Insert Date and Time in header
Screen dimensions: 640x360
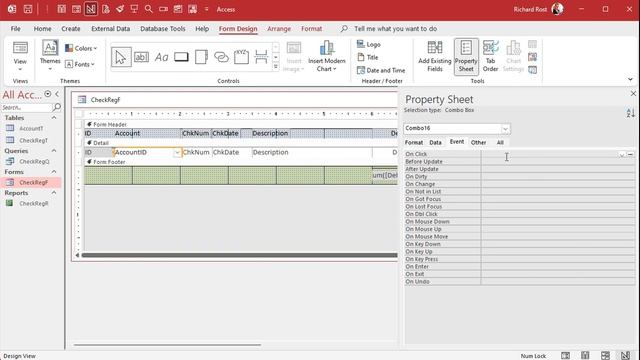coord(381,70)
